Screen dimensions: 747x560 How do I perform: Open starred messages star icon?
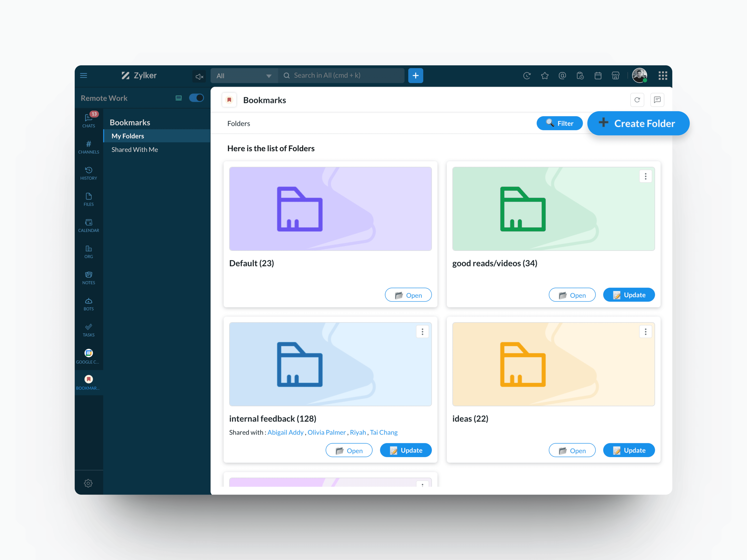[545, 76]
